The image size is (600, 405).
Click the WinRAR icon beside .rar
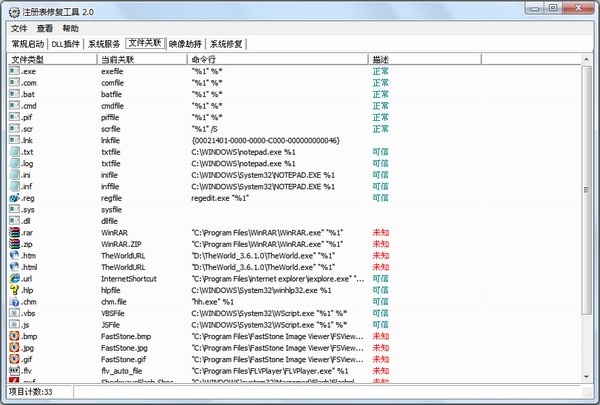[x=13, y=232]
